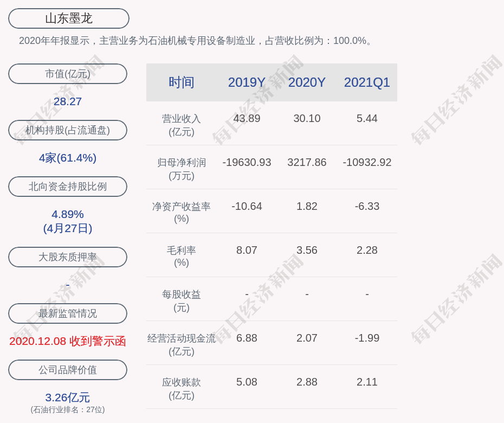Click cash flow value -1.99
Screen dimensions: 504x423
point(367,338)
